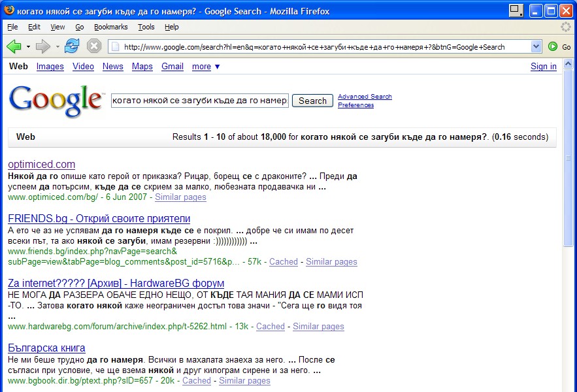
Task: Click the green Back arrow button
Action: pyautogui.click(x=14, y=47)
